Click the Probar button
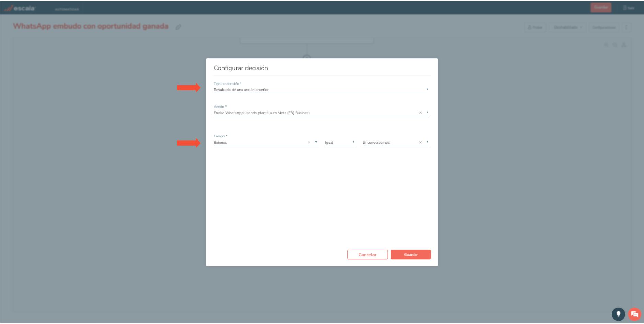Image resolution: width=644 pixels, height=324 pixels. pos(535,27)
